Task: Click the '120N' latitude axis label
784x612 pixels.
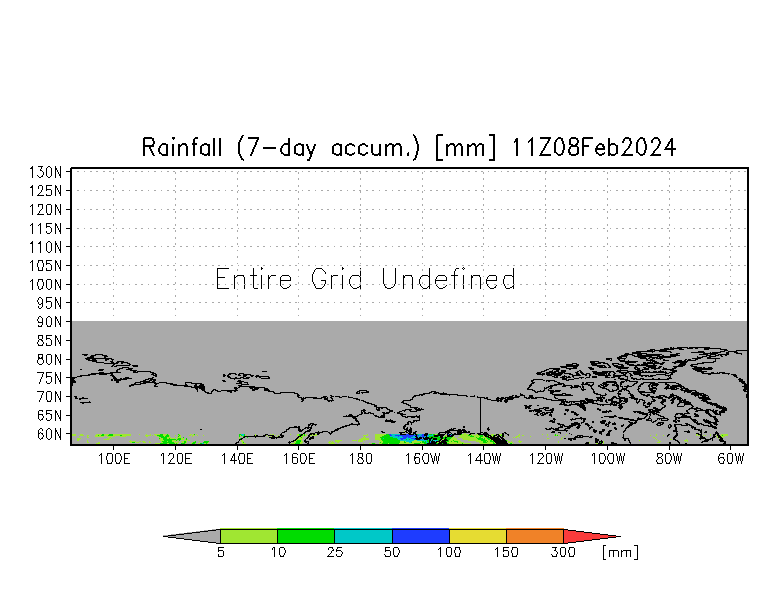Action: pos(46,210)
